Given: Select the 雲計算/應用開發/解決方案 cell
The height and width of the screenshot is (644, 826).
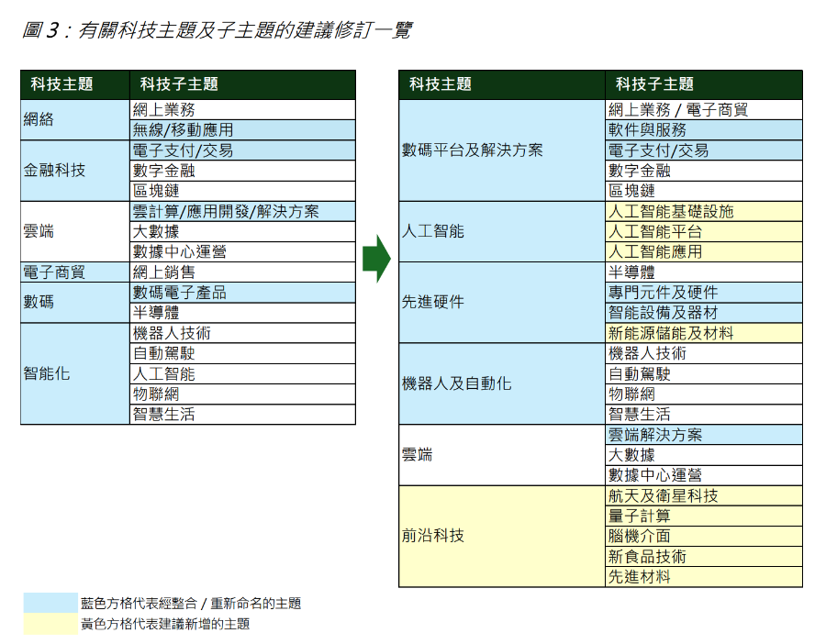Looking at the screenshot, I should click(x=243, y=212).
